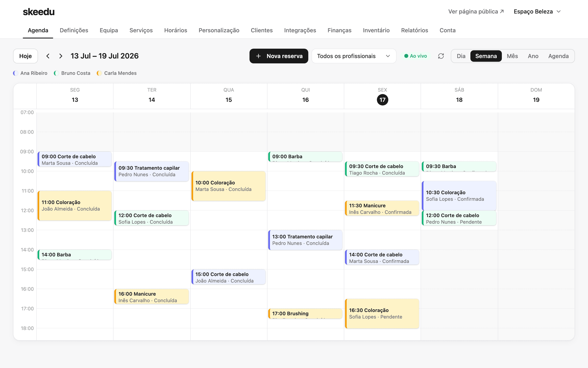
Task: Switch to Mês view
Action: pyautogui.click(x=512, y=56)
